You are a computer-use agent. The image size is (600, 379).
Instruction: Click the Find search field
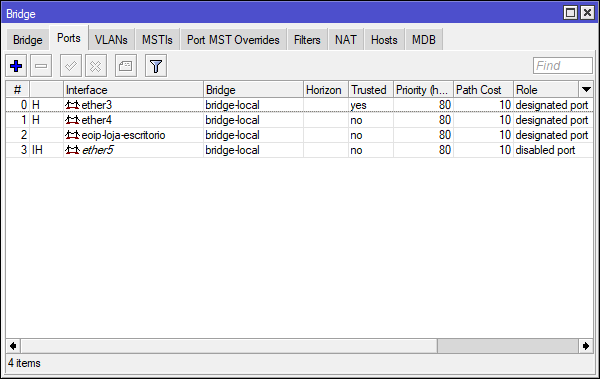(563, 65)
